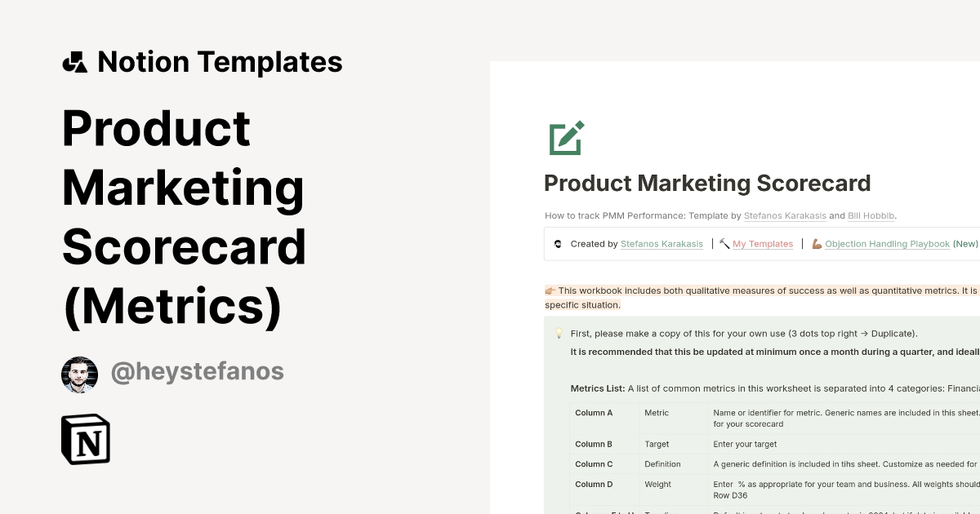
Task: Click the green pencil page icon
Action: tap(566, 138)
